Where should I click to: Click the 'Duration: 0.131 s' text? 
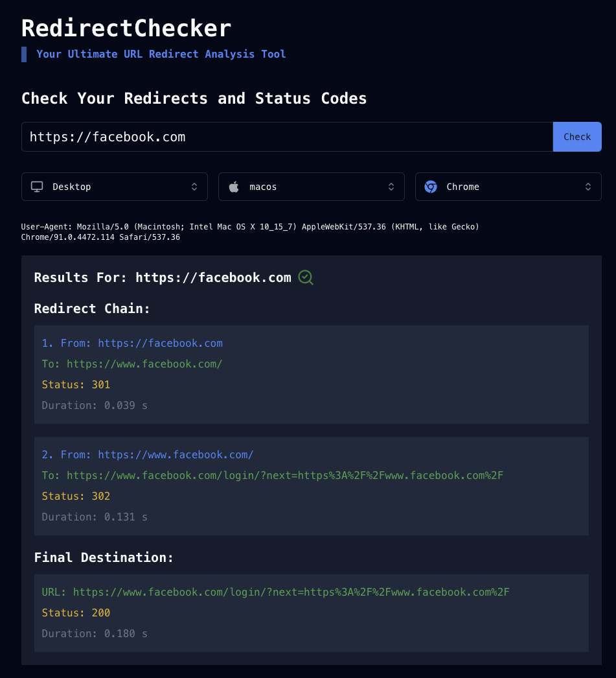[x=95, y=517]
